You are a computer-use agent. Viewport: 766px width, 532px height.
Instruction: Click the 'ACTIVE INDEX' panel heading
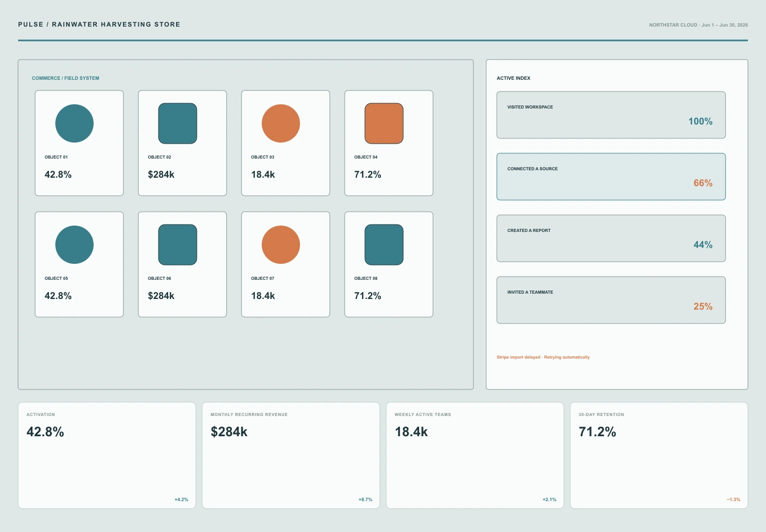(x=513, y=78)
